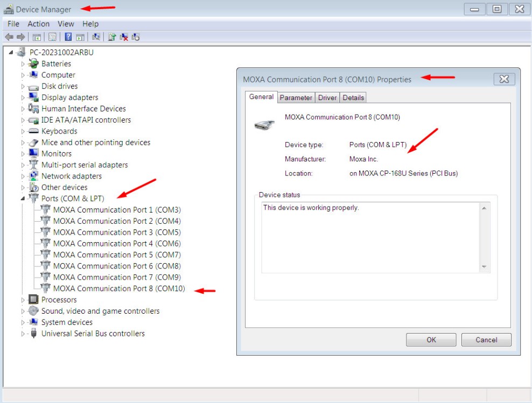Viewport: 532px width, 403px height.
Task: Click the Display adapters category icon
Action: (33, 97)
